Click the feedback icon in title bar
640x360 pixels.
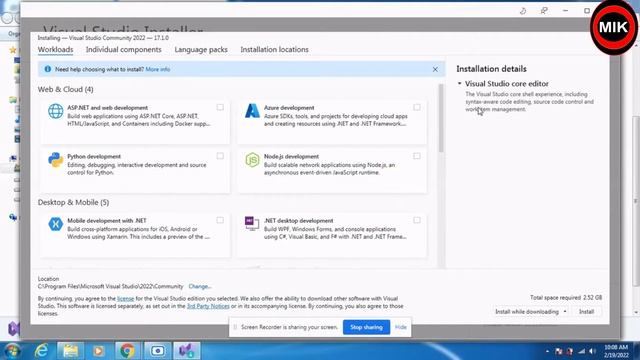pyautogui.click(x=544, y=11)
